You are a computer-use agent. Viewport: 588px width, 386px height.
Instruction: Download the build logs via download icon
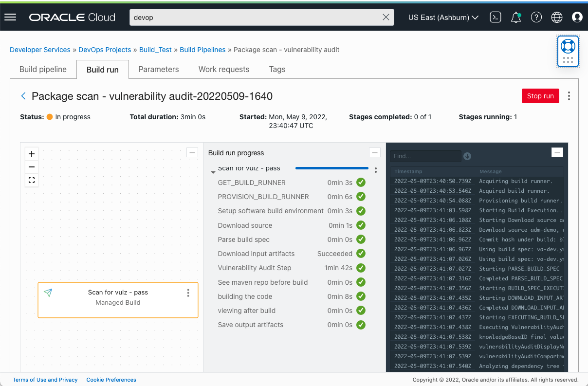click(467, 156)
